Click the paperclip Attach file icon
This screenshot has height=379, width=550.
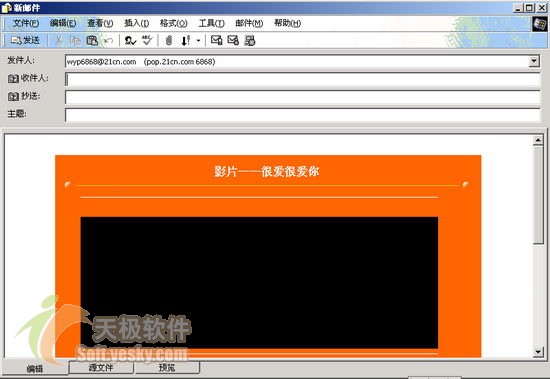(x=169, y=41)
